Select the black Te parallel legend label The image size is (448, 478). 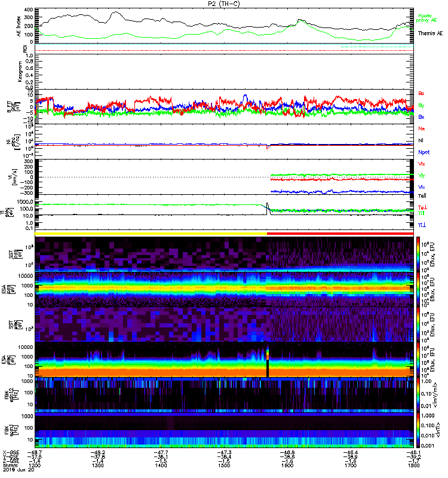coord(422,196)
